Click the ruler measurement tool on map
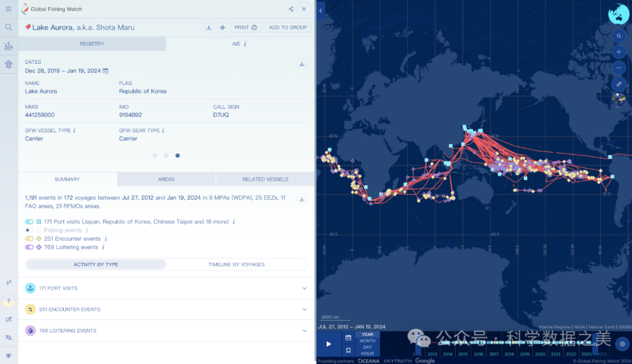Image resolution: width=632 pixels, height=364 pixels. click(x=619, y=84)
